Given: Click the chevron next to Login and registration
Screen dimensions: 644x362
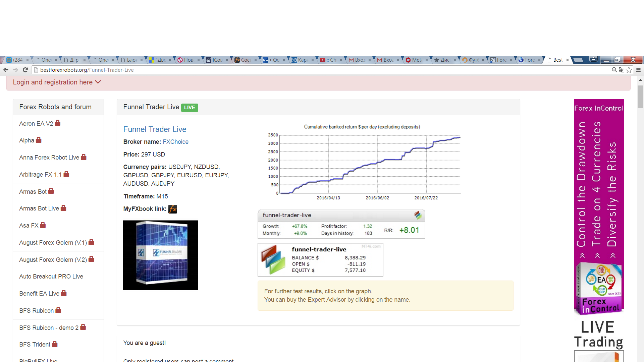Looking at the screenshot, I should coord(98,82).
